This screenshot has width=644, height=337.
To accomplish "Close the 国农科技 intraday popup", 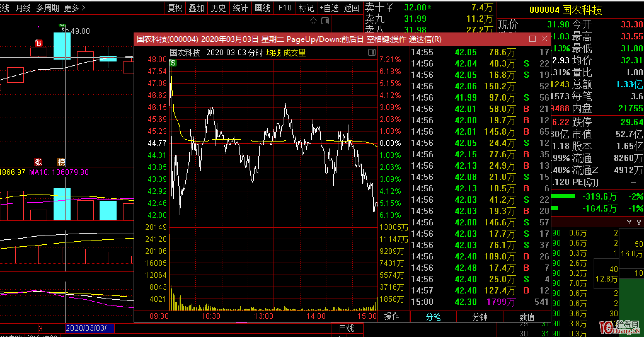I will [545, 38].
